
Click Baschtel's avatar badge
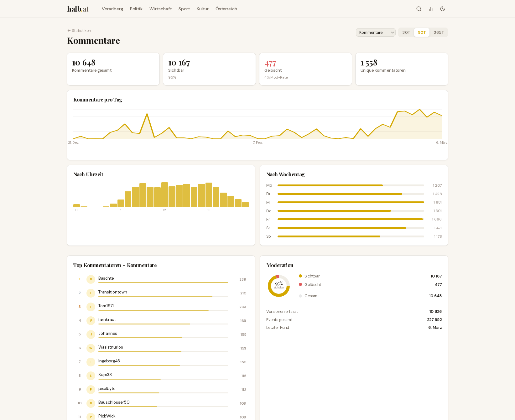[91, 279]
